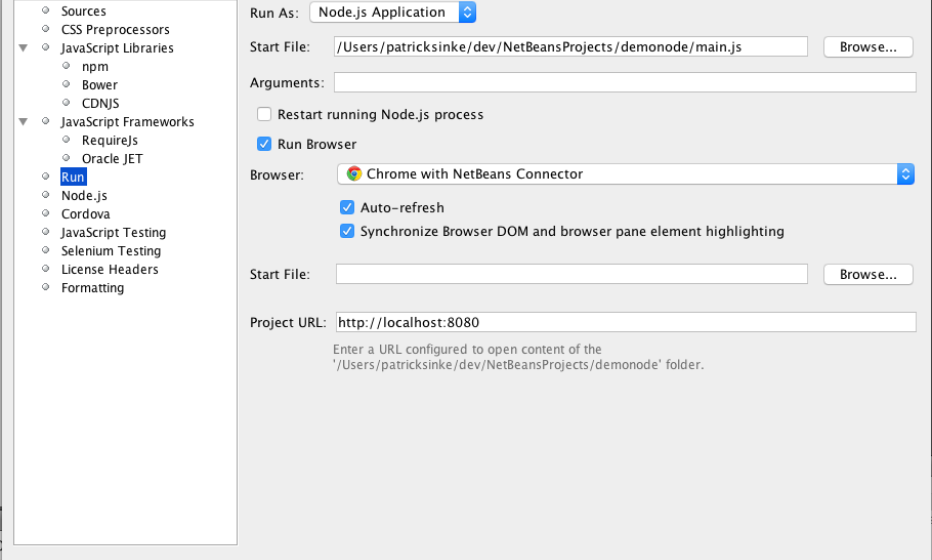Open the Node.js category
The height and width of the screenshot is (560, 932).
pyautogui.click(x=84, y=196)
